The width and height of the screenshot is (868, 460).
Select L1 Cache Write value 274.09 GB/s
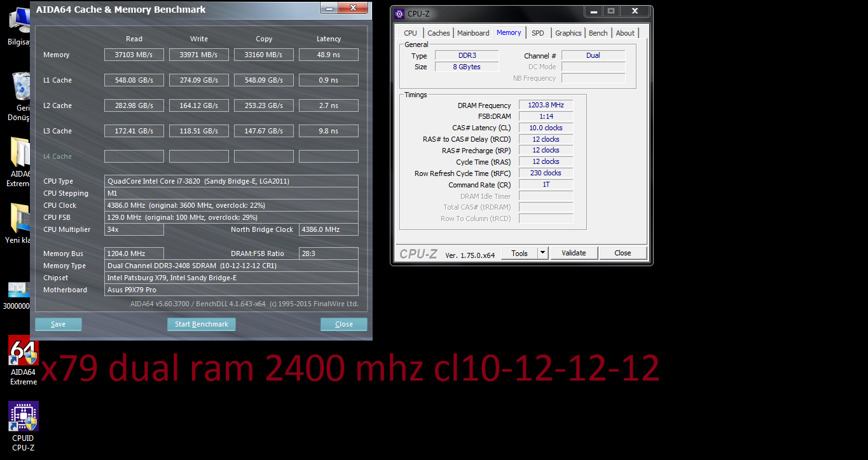(x=199, y=80)
